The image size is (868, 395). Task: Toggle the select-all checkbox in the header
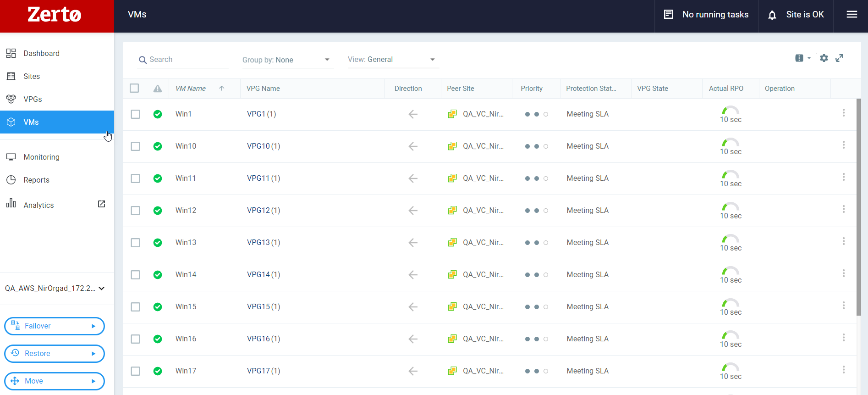point(134,88)
